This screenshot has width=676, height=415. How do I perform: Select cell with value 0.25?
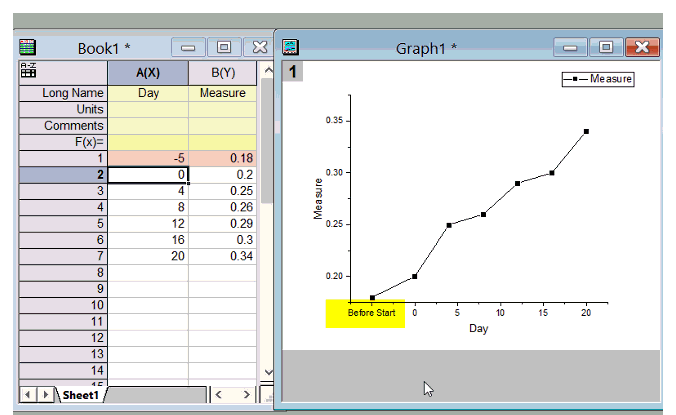click(x=222, y=191)
